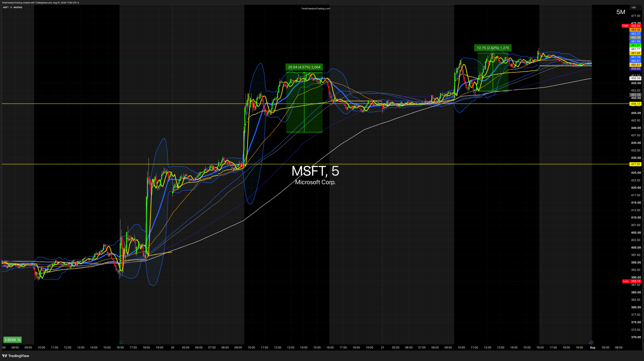This screenshot has height=361, width=644.
Task: Click the snapshot header text with the Aug 01 timestamp
Action: 40,3
